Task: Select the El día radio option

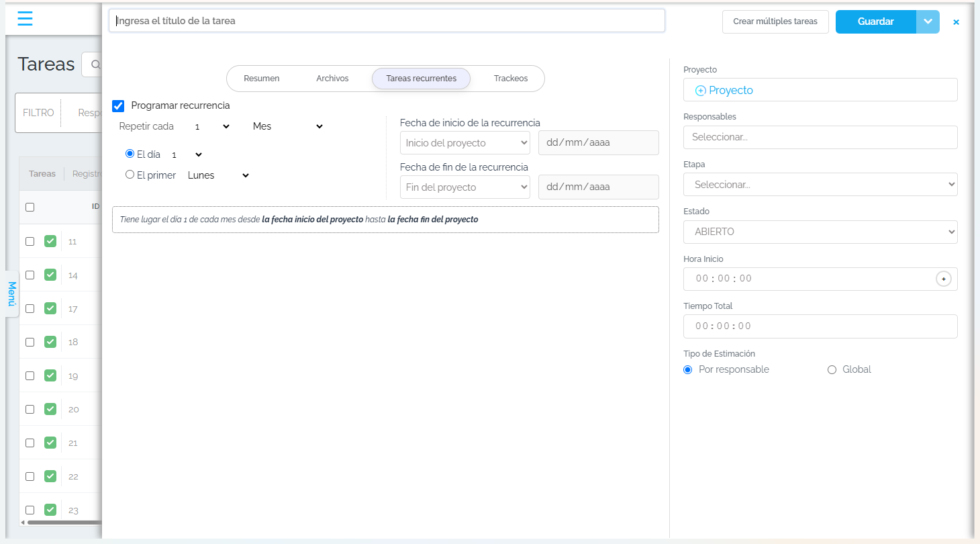Action: 130,154
